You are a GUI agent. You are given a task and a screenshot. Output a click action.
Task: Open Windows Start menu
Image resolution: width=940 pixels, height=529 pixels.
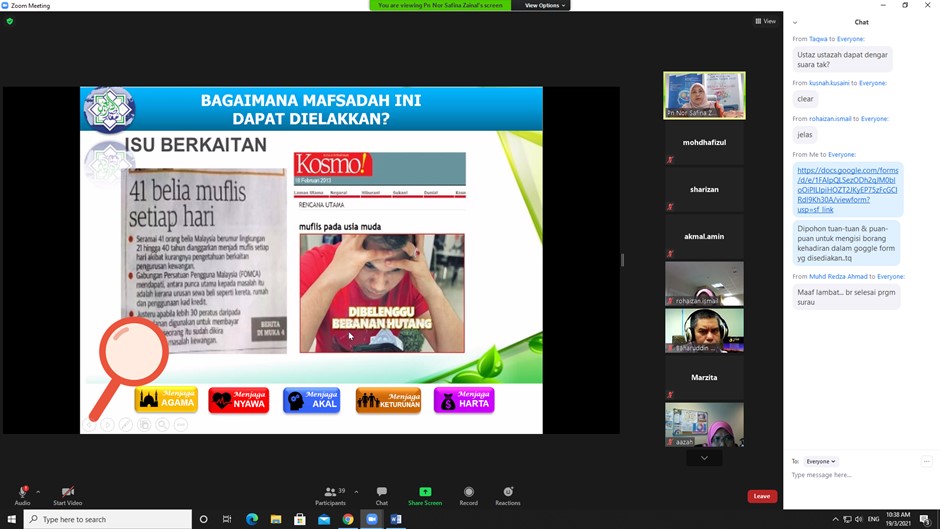coord(11,519)
